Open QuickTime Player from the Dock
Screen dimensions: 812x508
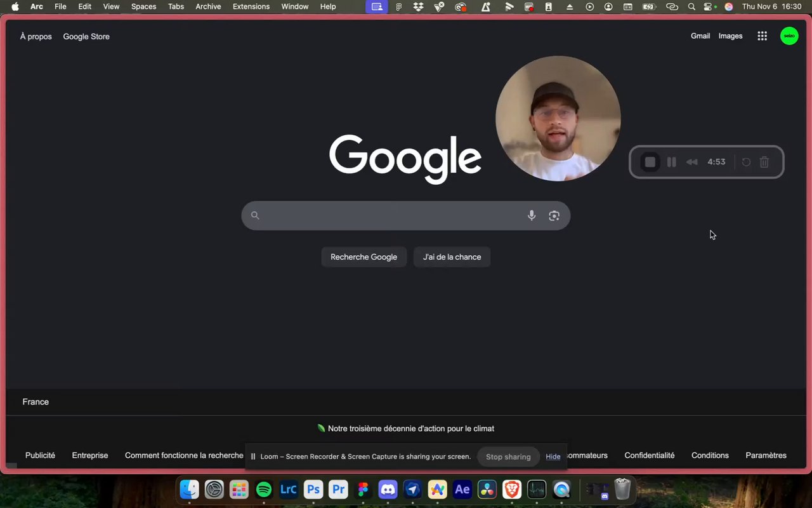pos(561,489)
